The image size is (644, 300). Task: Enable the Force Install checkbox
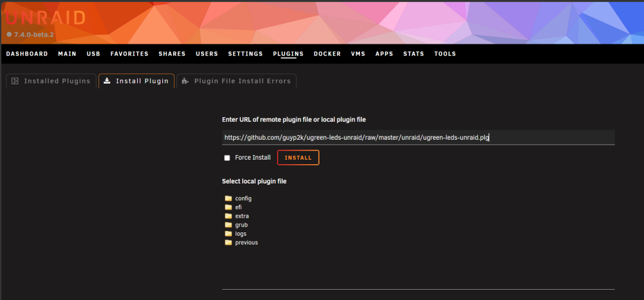pyautogui.click(x=227, y=158)
